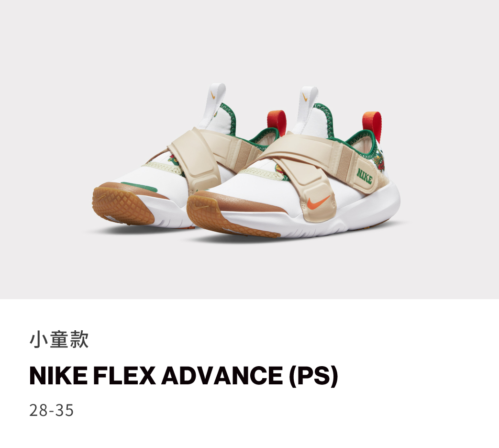Screen dimensions: 499x448
Task: Click the 28-35 size range text
Action: 51,410
